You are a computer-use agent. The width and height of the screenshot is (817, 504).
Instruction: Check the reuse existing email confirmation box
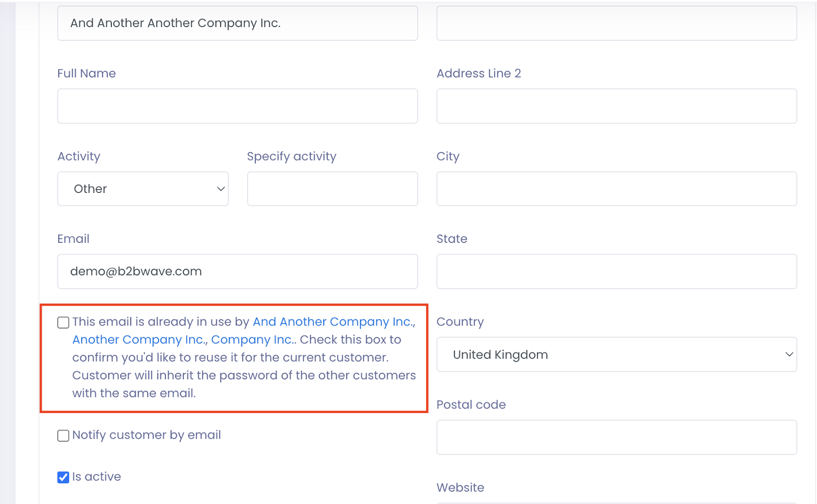[x=63, y=322]
